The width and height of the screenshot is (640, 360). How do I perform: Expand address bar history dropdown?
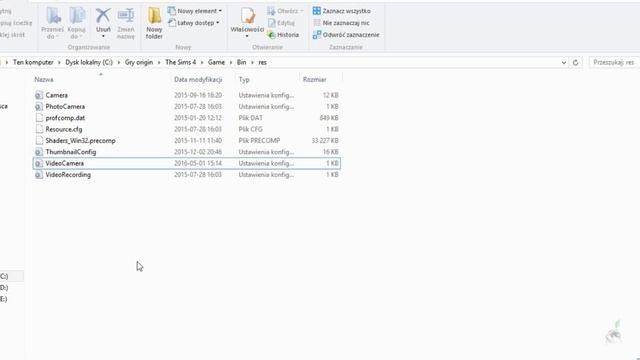[x=564, y=62]
